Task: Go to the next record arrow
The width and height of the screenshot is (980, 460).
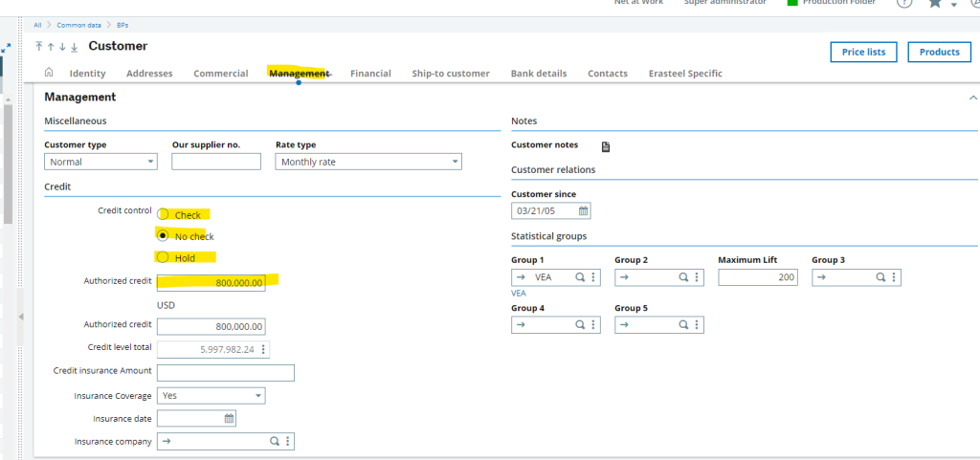Action: (62, 47)
